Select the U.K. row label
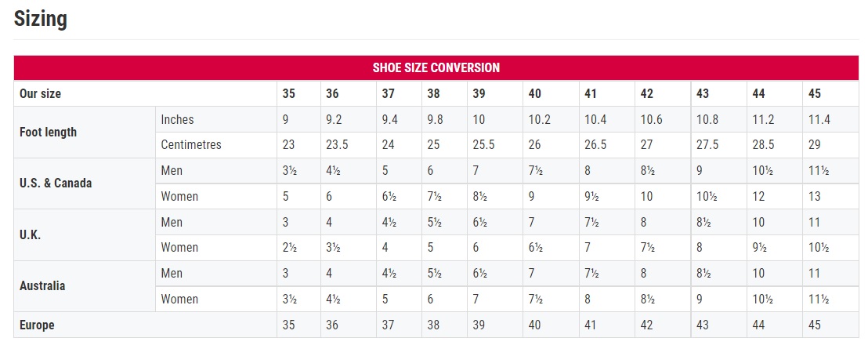This screenshot has width=868, height=356. click(31, 234)
